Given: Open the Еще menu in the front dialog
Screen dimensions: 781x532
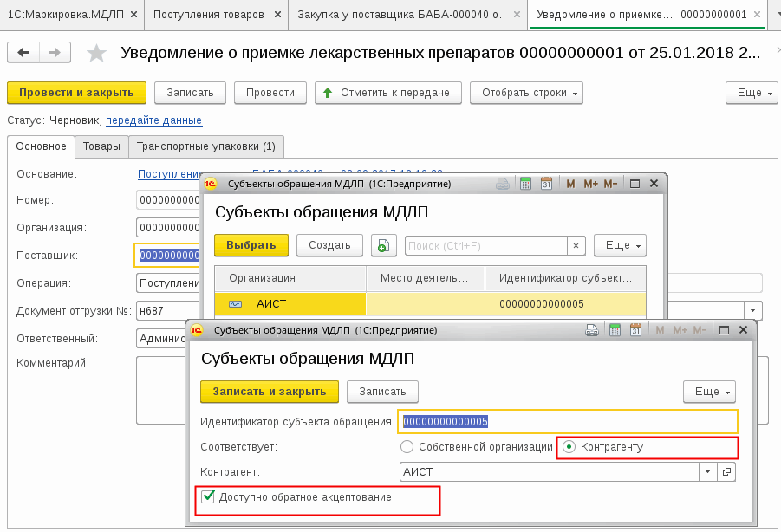Looking at the screenshot, I should [x=708, y=392].
